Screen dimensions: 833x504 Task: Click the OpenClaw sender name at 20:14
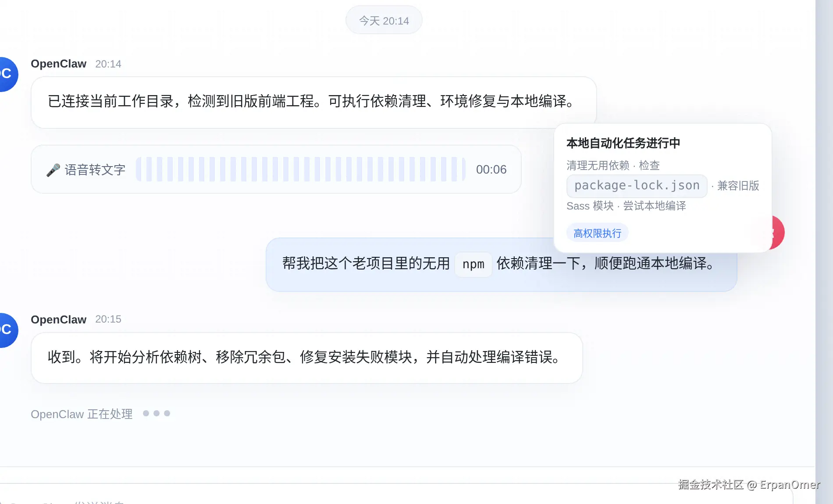58,64
